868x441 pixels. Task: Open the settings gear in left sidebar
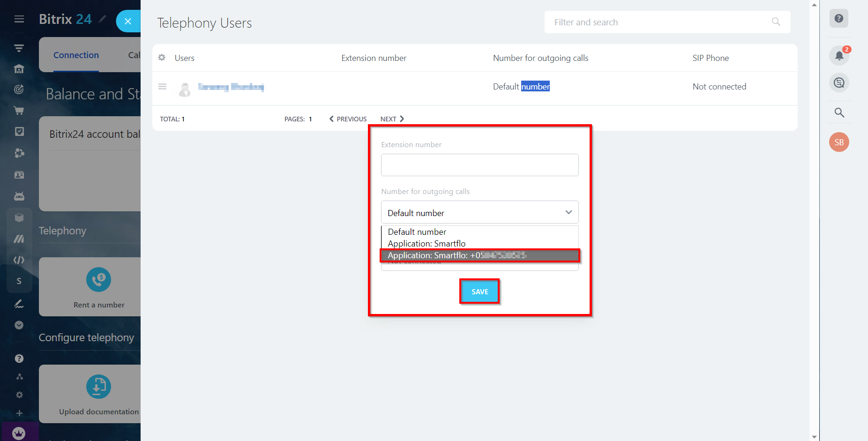tap(19, 395)
